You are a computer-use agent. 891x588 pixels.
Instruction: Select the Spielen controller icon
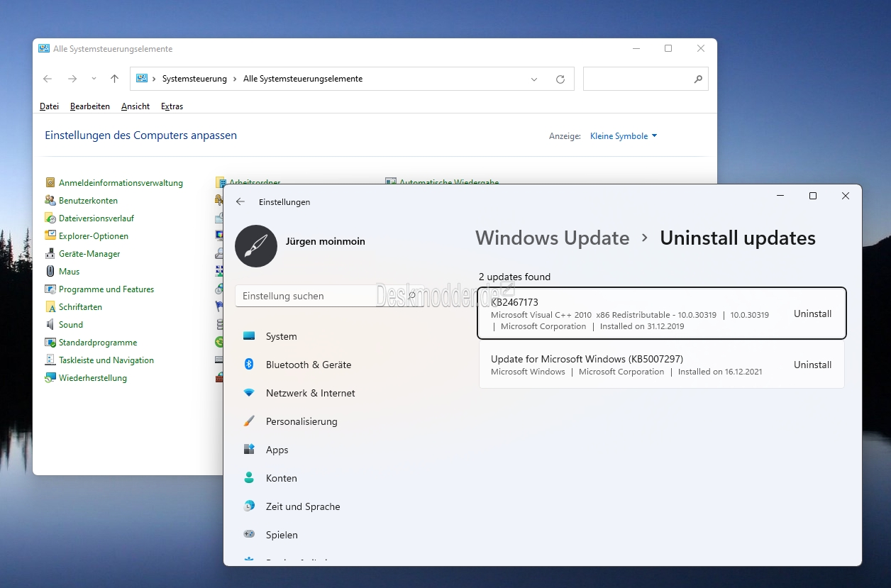pos(249,535)
